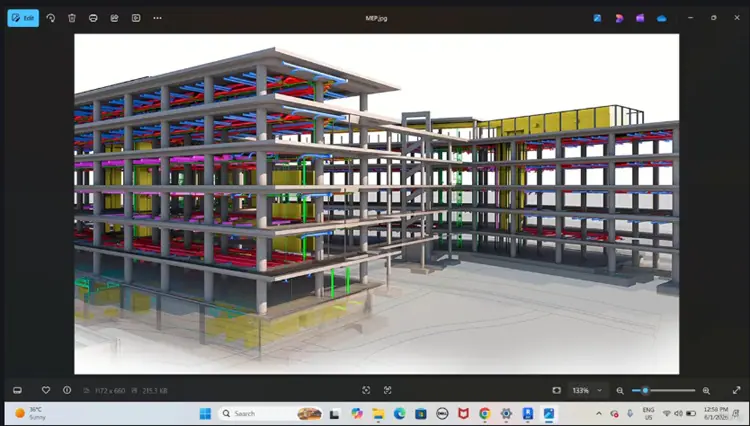Switch the ENG US input language
This screenshot has height=426, width=750.
click(x=649, y=414)
